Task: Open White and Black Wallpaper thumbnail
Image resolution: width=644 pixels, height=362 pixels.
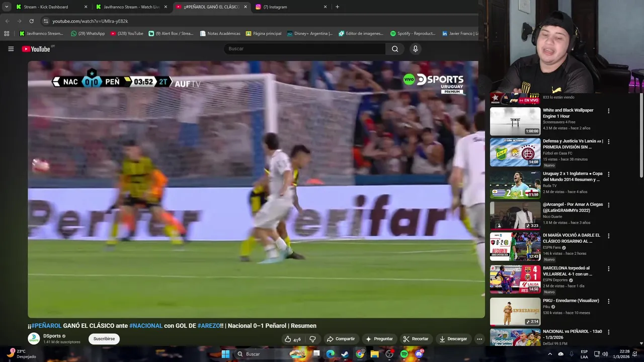Action: [x=515, y=121]
